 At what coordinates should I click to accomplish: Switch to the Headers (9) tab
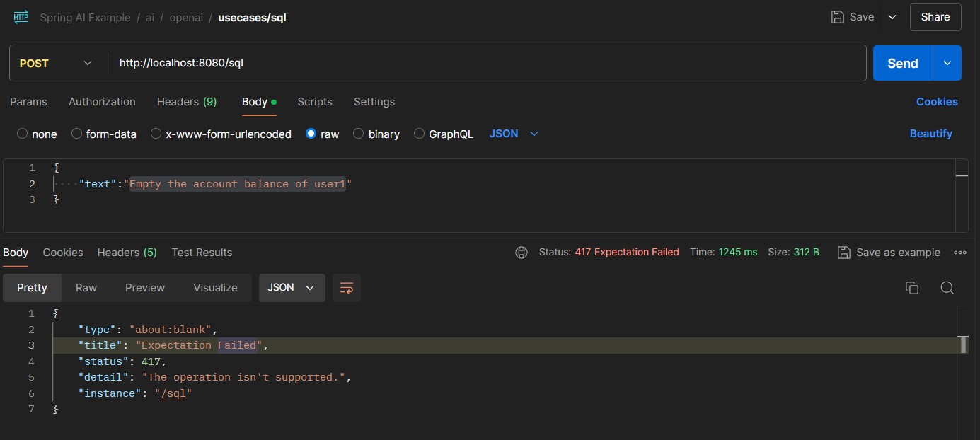point(186,102)
